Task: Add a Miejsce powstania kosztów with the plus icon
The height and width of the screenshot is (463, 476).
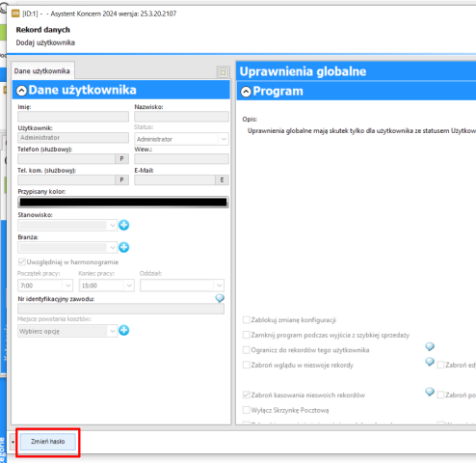Action: (124, 331)
